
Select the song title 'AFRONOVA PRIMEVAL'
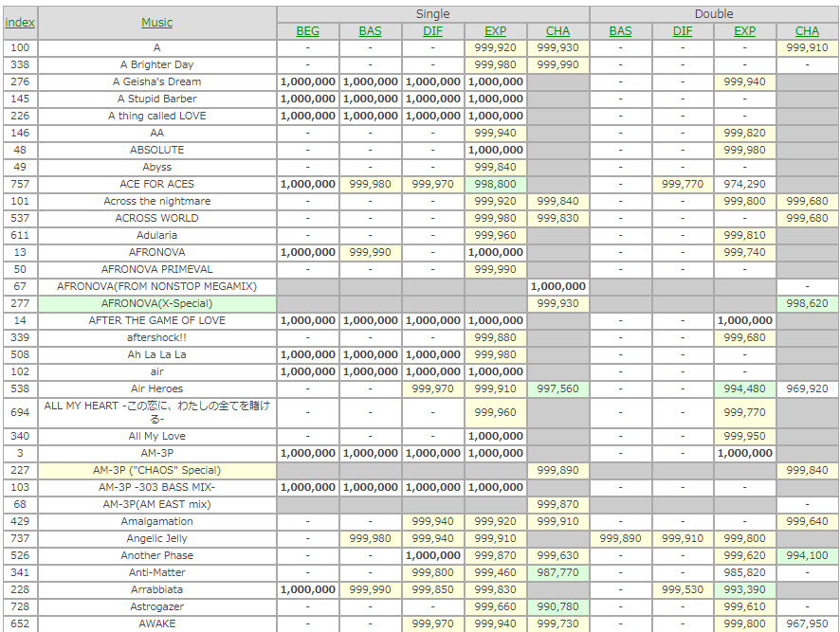coord(157,269)
